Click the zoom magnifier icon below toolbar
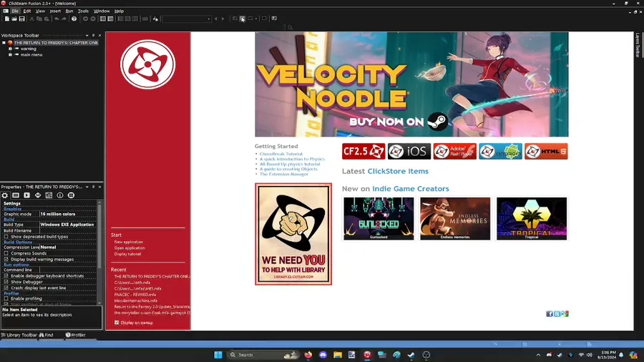 coord(290,27)
